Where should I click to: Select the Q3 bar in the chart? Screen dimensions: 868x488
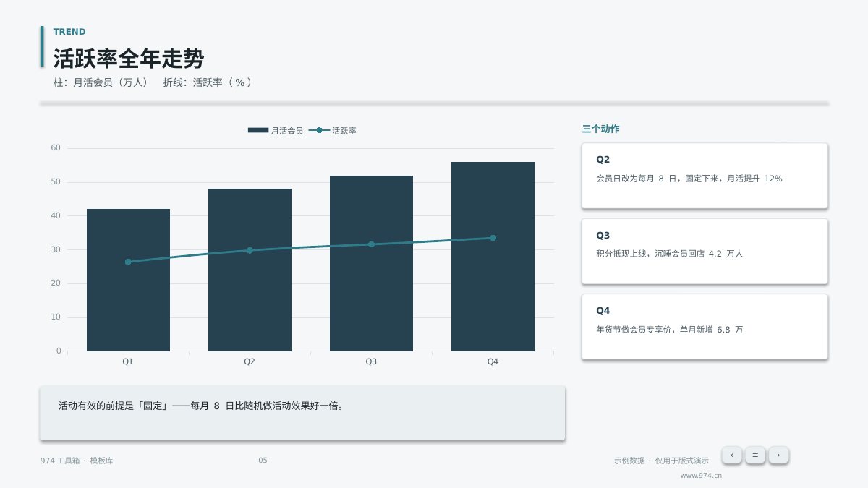371,263
